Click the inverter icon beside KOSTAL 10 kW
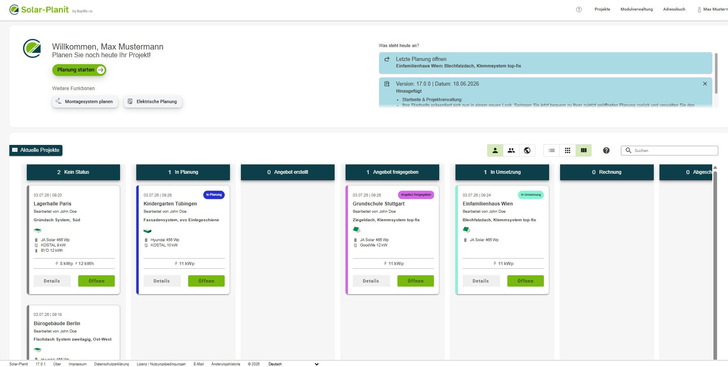 click(146, 245)
